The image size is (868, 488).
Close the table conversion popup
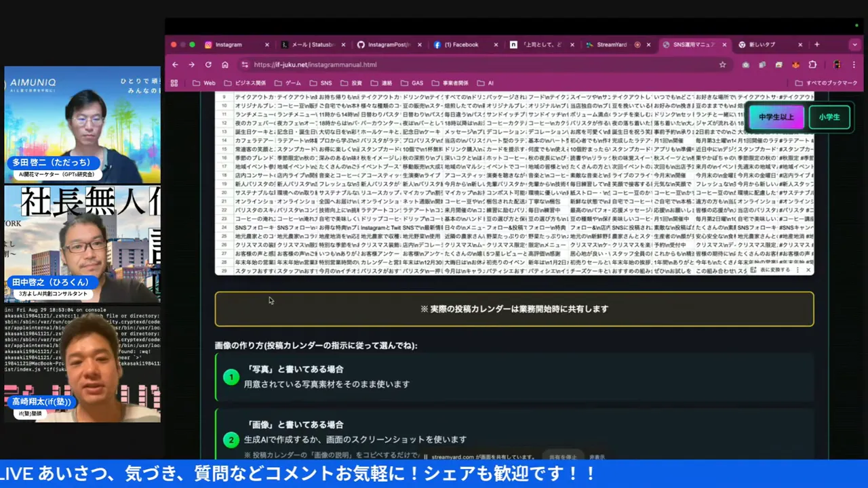click(808, 270)
